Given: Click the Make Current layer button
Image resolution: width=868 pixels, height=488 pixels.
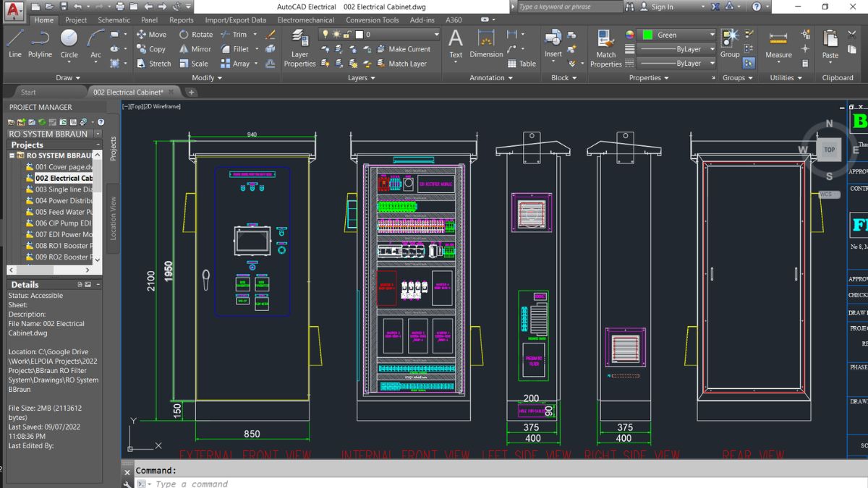Looking at the screenshot, I should [x=402, y=49].
